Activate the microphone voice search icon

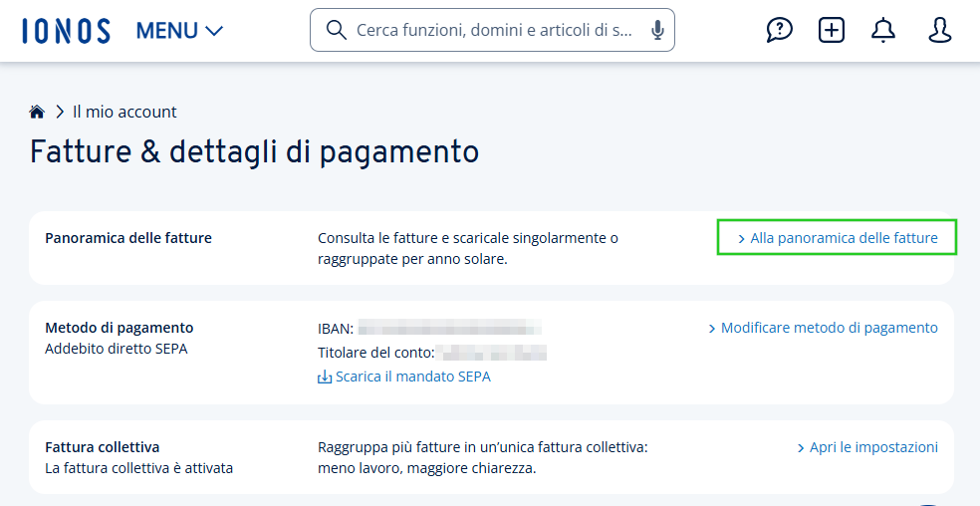click(657, 30)
